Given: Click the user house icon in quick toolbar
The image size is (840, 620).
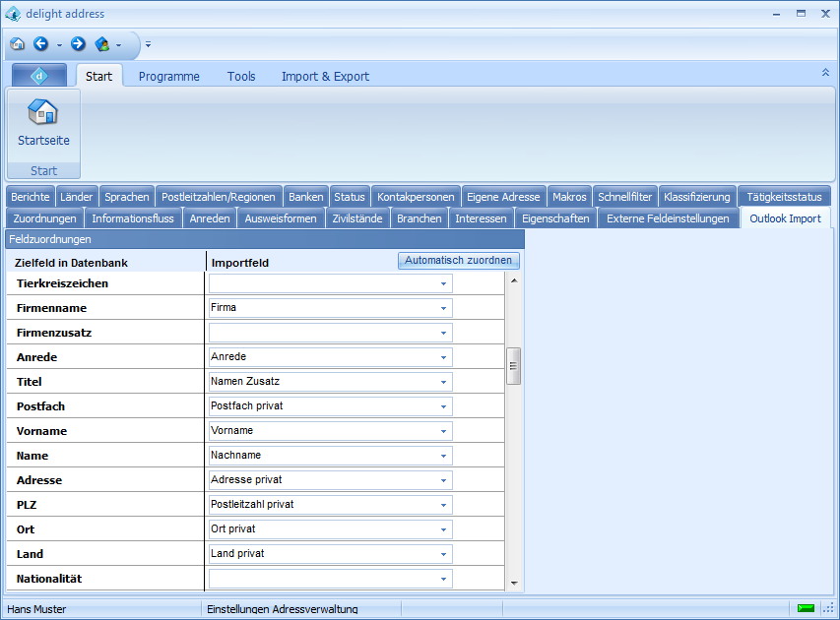Looking at the screenshot, I should tap(101, 44).
